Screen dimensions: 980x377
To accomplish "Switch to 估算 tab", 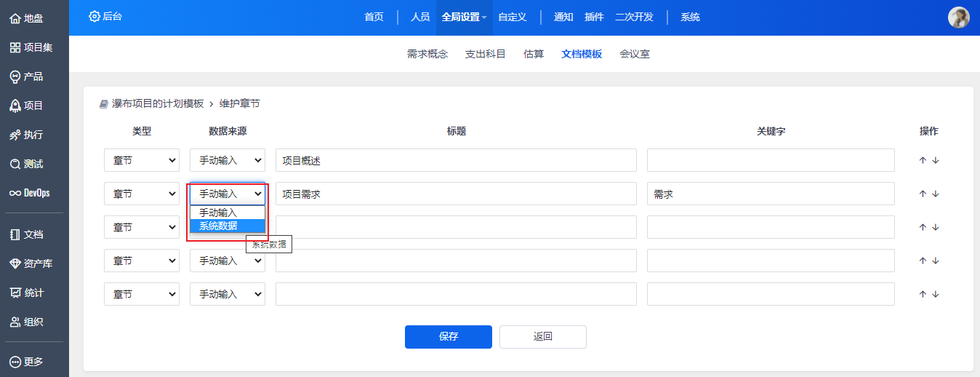I will coord(534,54).
